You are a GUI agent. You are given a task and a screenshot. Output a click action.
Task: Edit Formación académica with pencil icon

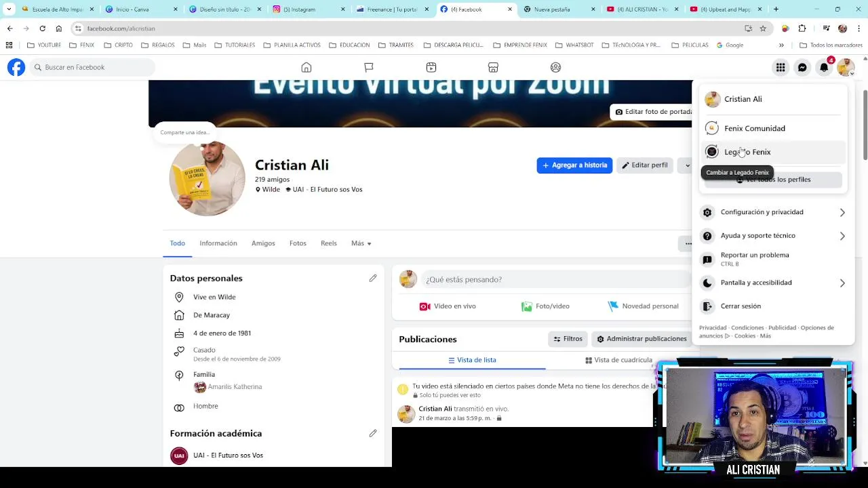point(373,433)
